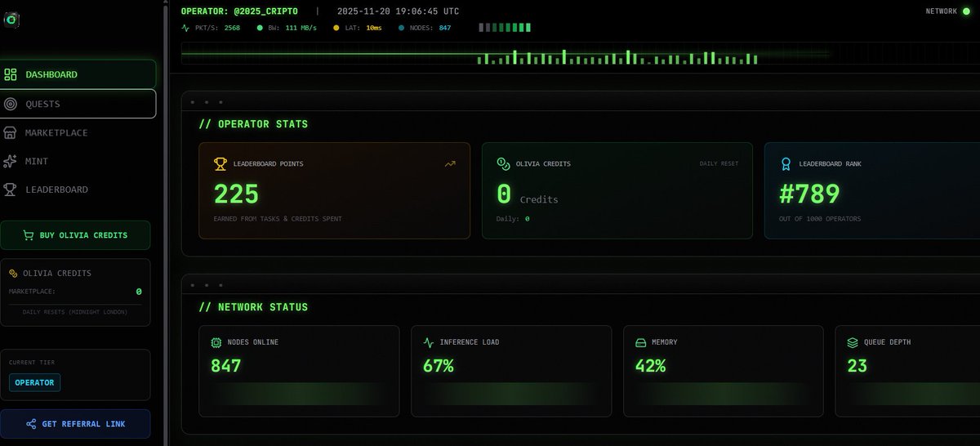Click the #789 rank value
Screen dimensions: 980x446
pos(809,194)
